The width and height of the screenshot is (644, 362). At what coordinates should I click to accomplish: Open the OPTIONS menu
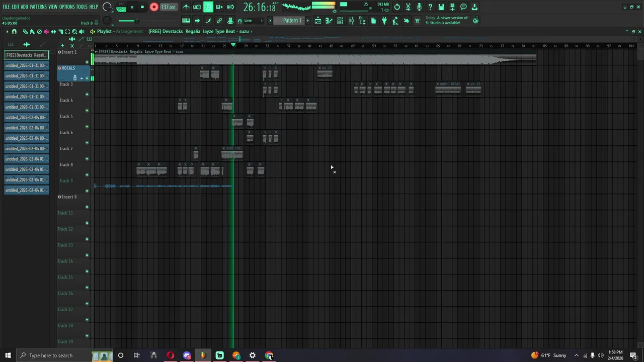pyautogui.click(x=67, y=7)
